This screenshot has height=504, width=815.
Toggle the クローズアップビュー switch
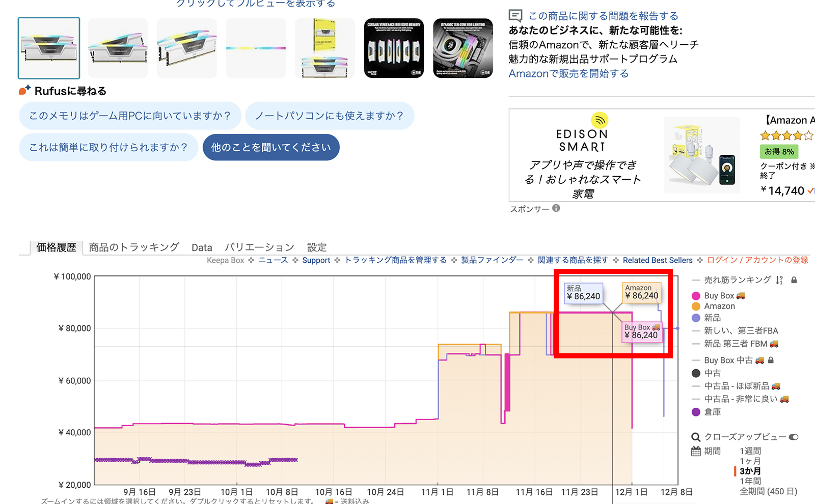coord(793,437)
